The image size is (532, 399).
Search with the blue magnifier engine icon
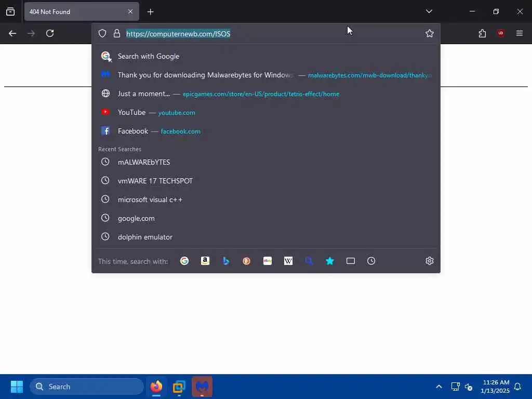coord(309,261)
